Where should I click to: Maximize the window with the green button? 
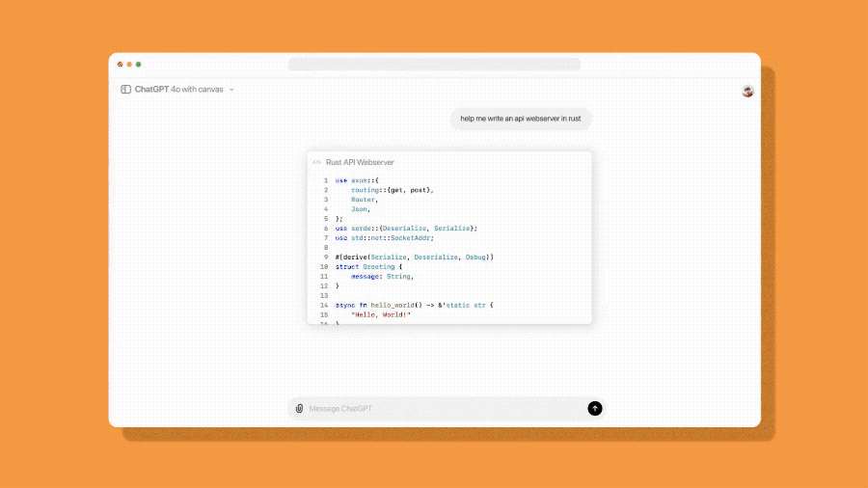click(138, 65)
